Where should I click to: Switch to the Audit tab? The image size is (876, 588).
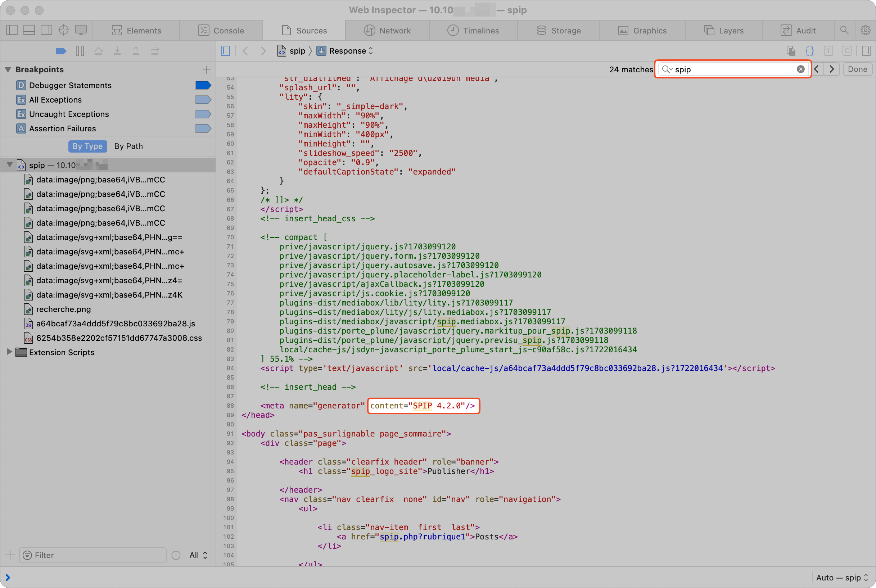pyautogui.click(x=798, y=30)
